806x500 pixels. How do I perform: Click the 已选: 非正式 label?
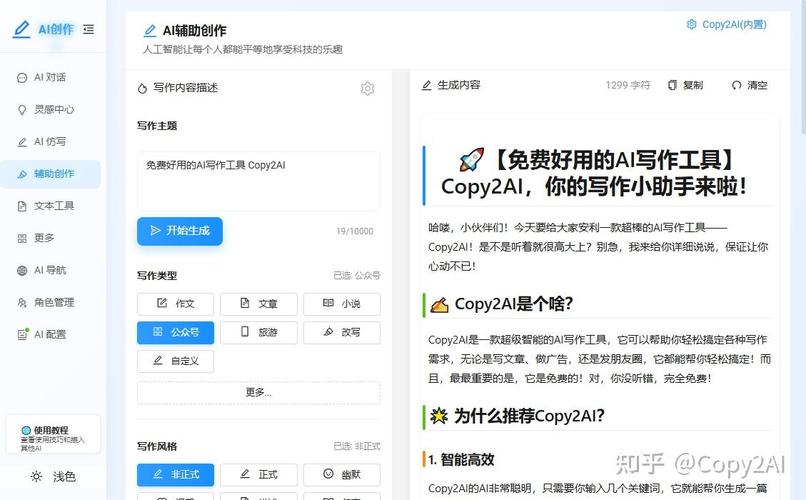(x=357, y=446)
